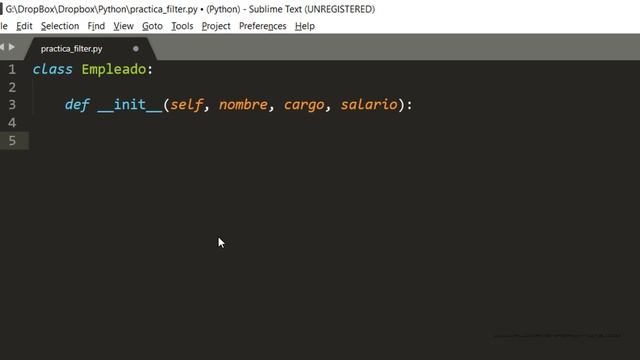This screenshot has width=640, height=360.
Task: Open the Project menu
Action: click(x=216, y=26)
